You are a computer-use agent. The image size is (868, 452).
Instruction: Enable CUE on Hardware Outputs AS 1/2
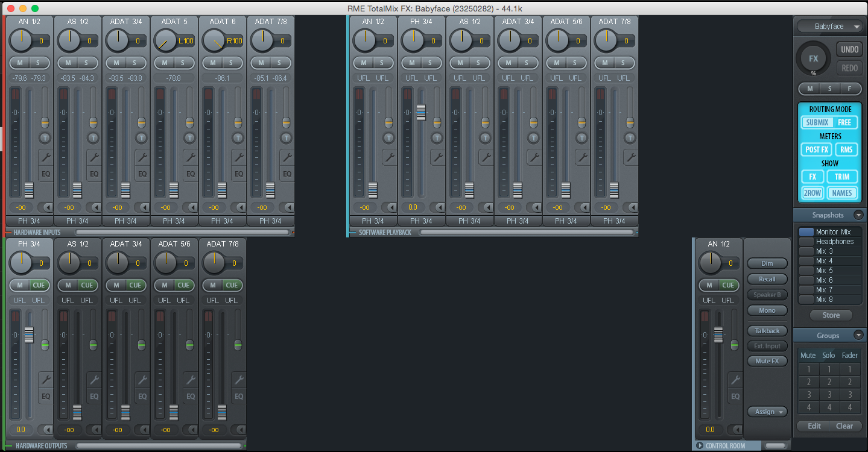pos(87,285)
